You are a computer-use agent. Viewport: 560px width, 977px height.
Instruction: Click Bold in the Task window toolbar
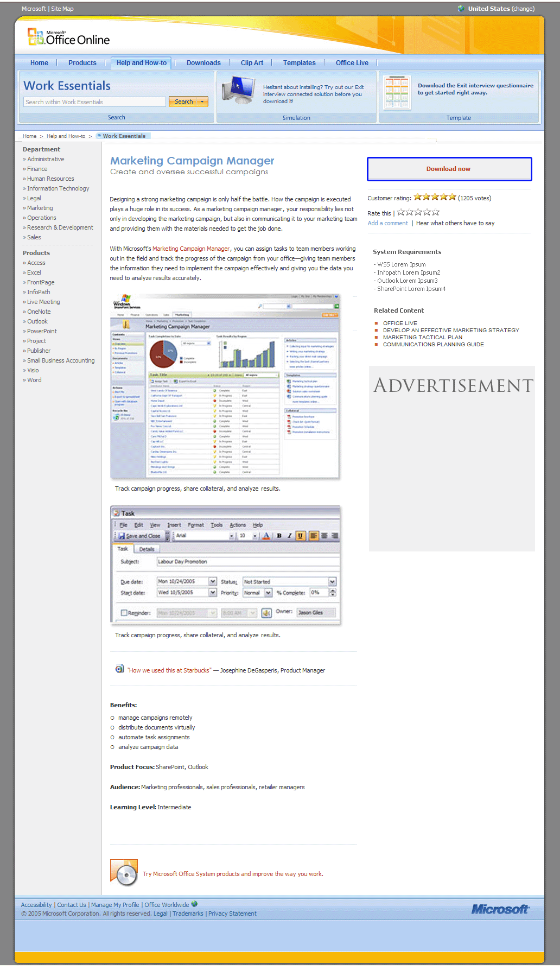279,536
